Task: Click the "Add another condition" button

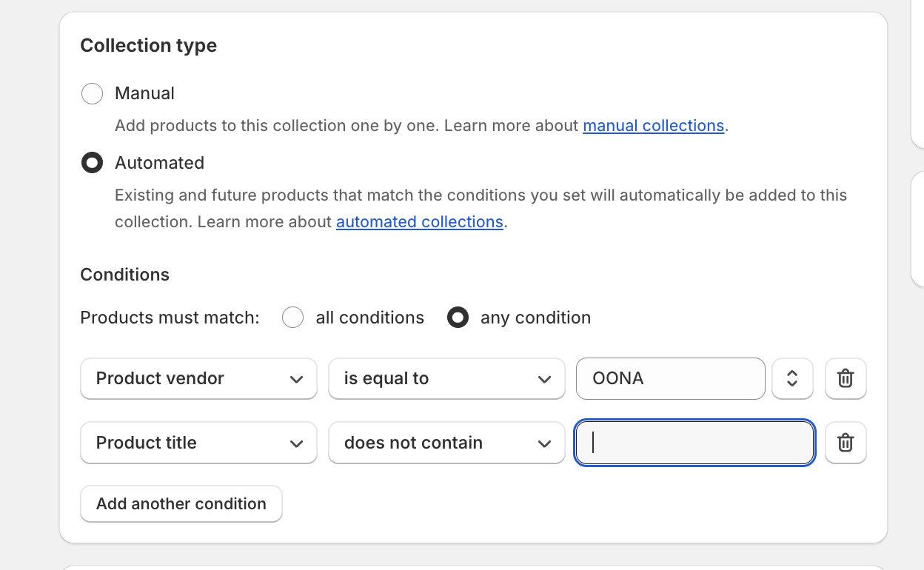Action: [x=181, y=503]
